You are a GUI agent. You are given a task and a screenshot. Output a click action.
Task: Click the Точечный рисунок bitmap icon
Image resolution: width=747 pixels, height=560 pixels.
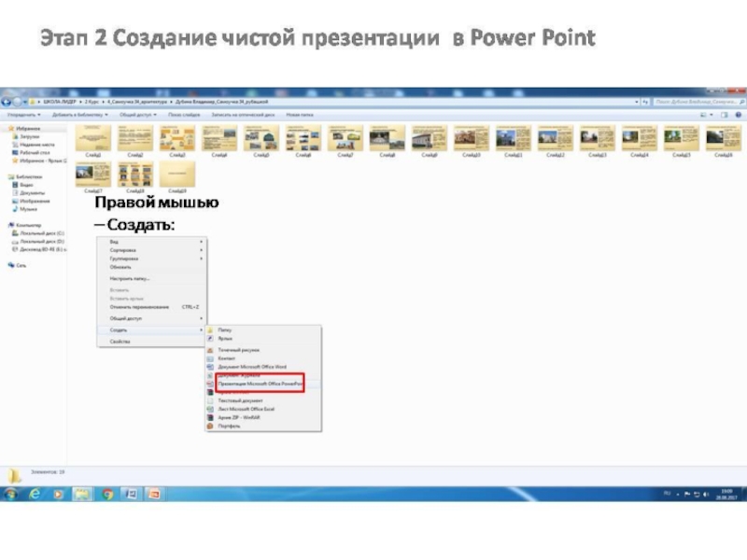[x=210, y=350]
